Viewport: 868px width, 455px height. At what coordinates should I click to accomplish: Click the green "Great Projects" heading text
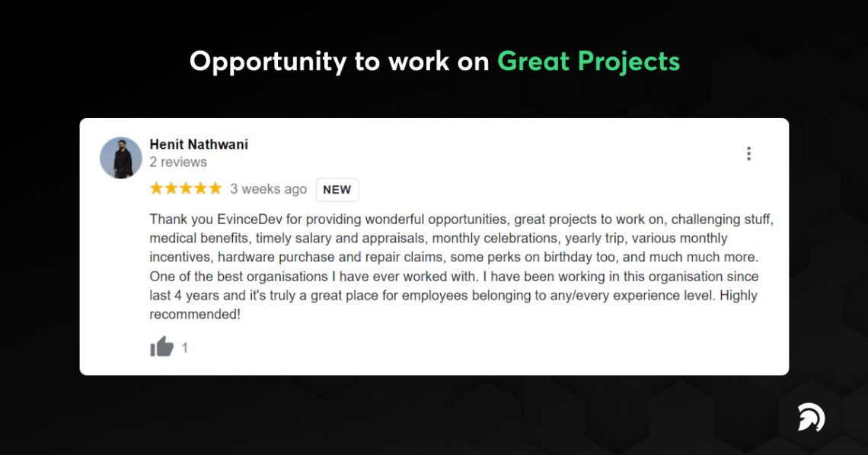[x=588, y=60]
